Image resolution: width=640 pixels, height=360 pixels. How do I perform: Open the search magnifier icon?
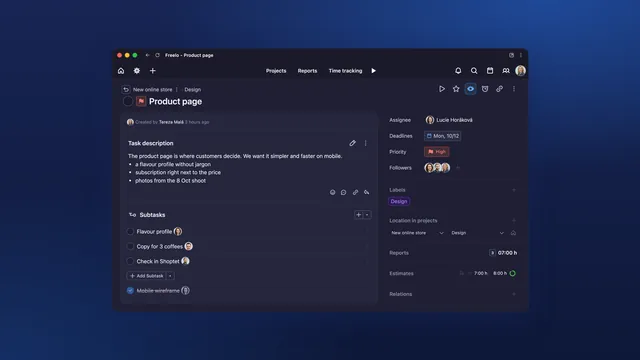tap(474, 71)
